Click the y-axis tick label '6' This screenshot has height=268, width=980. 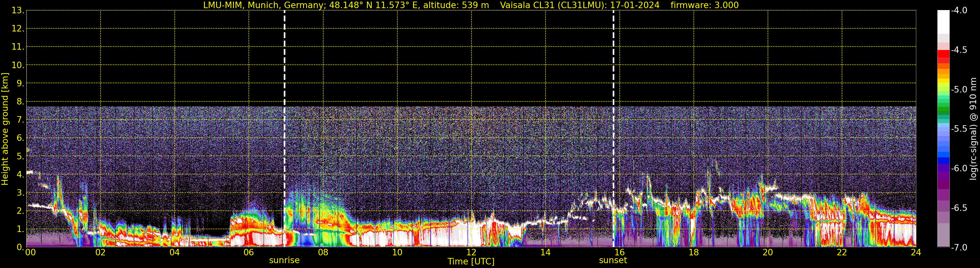tap(20, 138)
